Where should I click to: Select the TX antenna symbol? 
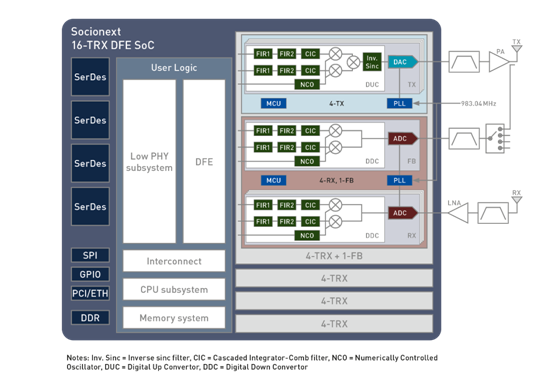[517, 50]
